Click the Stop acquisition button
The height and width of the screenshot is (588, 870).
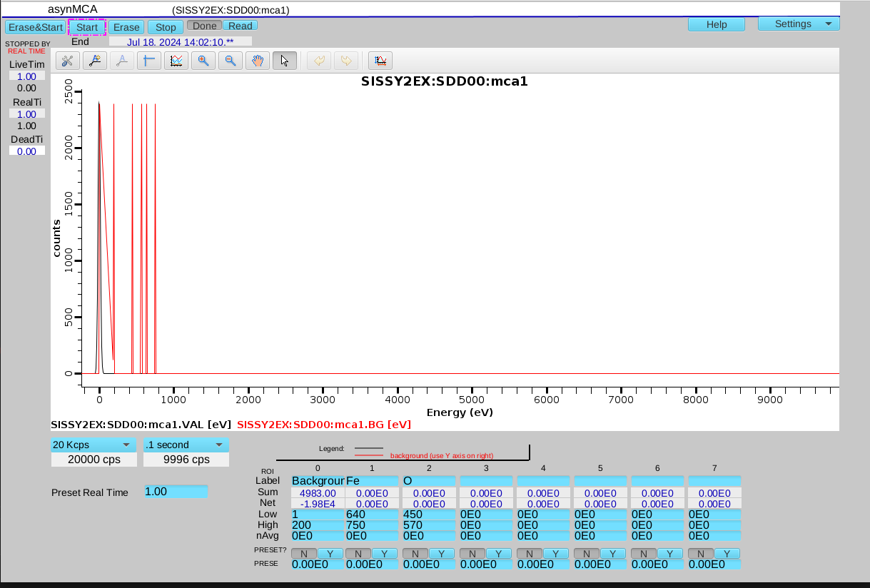coord(166,27)
